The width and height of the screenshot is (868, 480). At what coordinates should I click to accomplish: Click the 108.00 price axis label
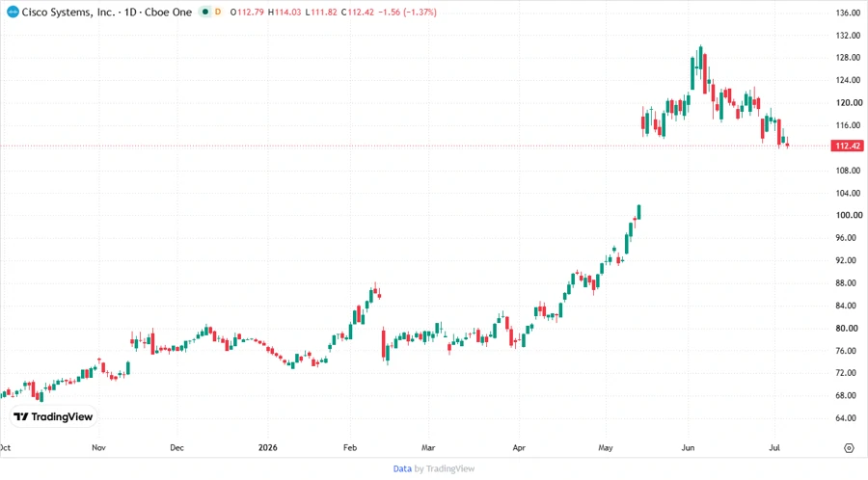pos(848,171)
